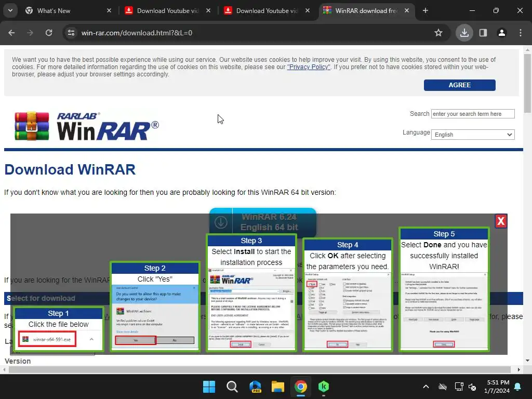Open Windows taskbar search
The width and height of the screenshot is (532, 399).
click(x=232, y=387)
